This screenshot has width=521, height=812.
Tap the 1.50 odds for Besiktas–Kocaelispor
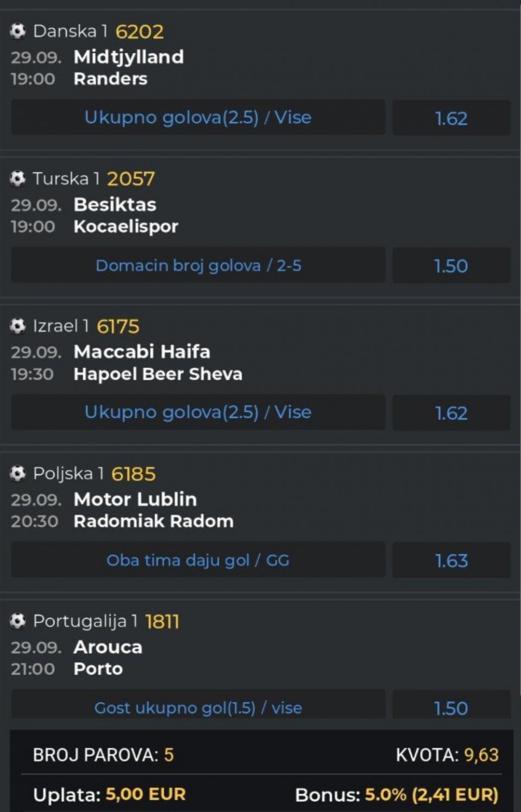(451, 266)
